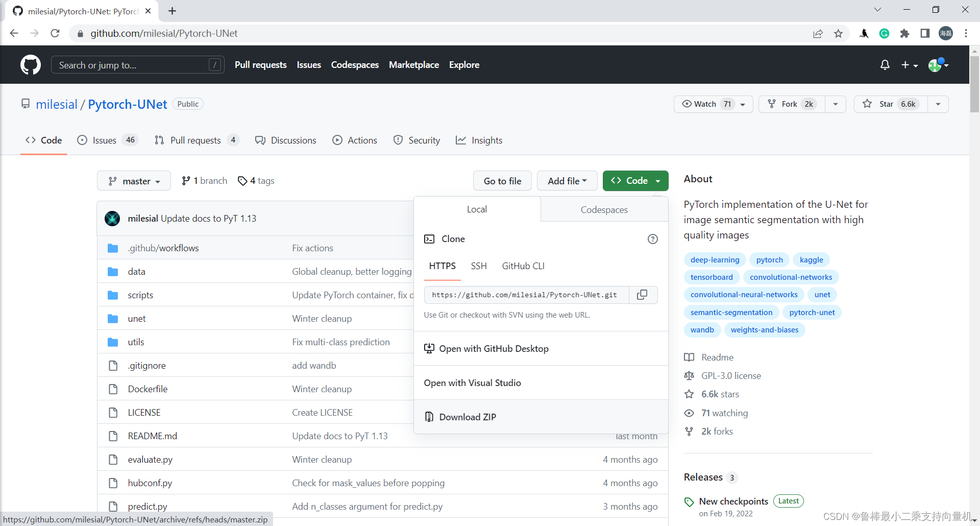The width and height of the screenshot is (980, 526).
Task: Click the GitHub logo home icon
Action: tap(31, 65)
